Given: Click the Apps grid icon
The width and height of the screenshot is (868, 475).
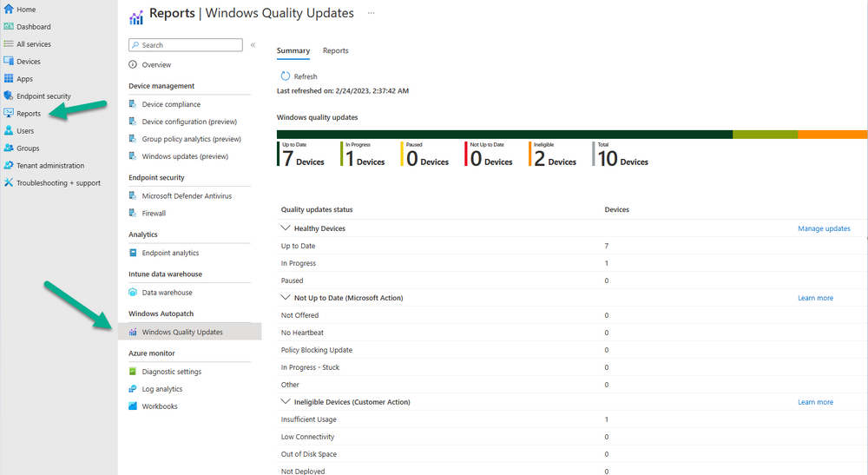Looking at the screenshot, I should [9, 78].
